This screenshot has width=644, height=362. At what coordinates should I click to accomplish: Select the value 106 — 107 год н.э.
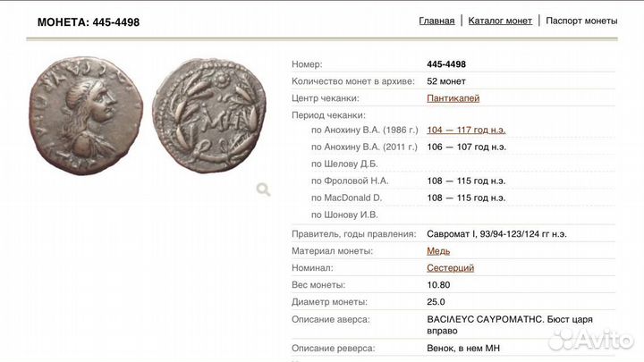tap(466, 147)
